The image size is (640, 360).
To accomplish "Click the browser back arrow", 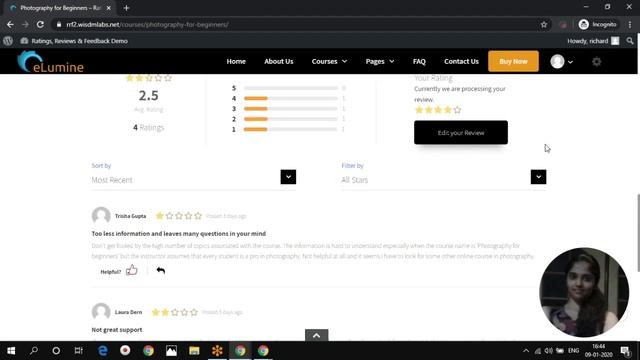I will (10, 24).
